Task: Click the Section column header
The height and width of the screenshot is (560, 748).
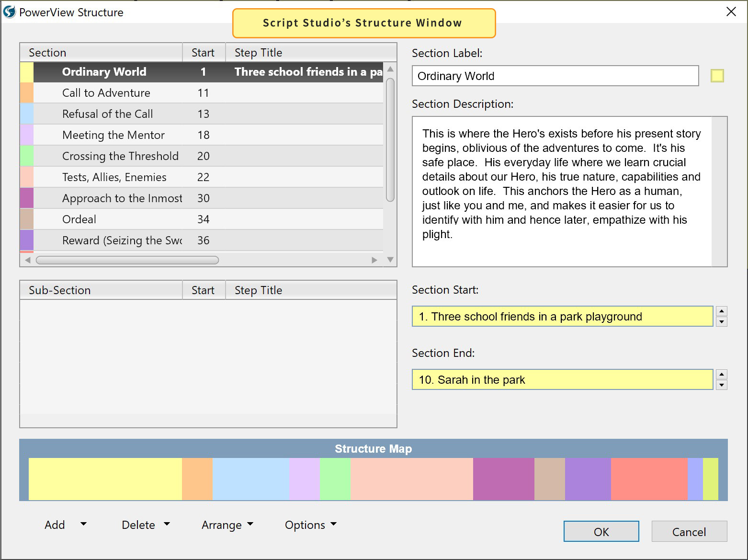Action: click(x=101, y=52)
